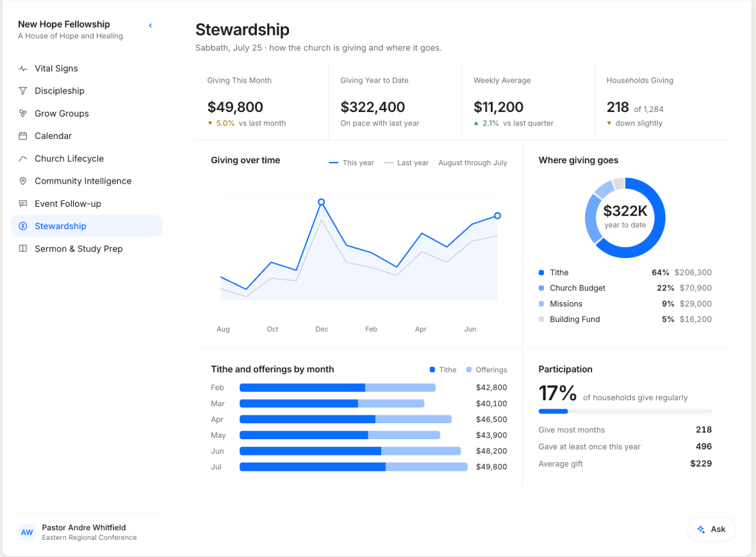Click New Hope Fellowship church name

63,24
